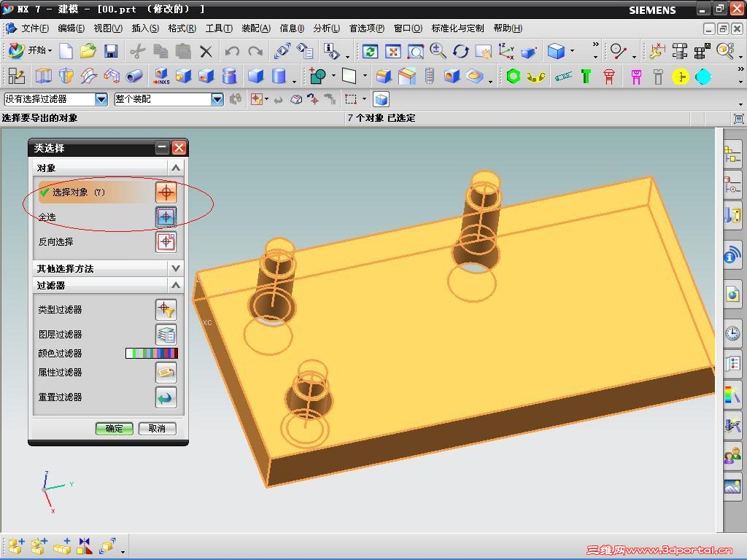
Task: Click the shaded cube rendering style icon
Action: coord(556,51)
